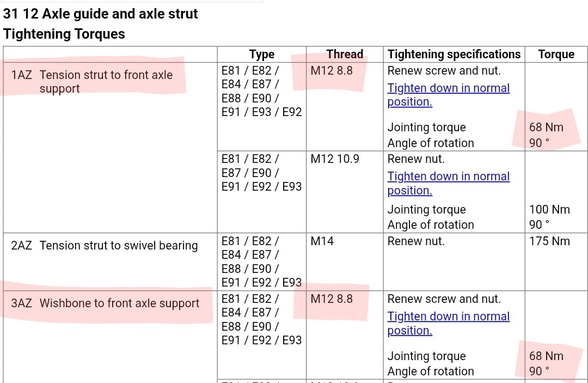Click the 'Thread' column header
This screenshot has height=383, width=588.
tap(345, 54)
